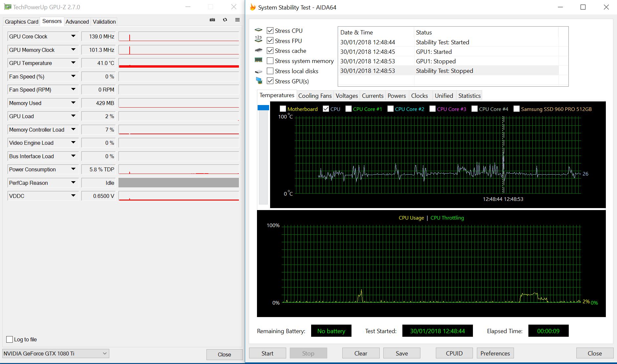Check the Log to file option
Image resolution: width=617 pixels, height=364 pixels.
tap(10, 339)
